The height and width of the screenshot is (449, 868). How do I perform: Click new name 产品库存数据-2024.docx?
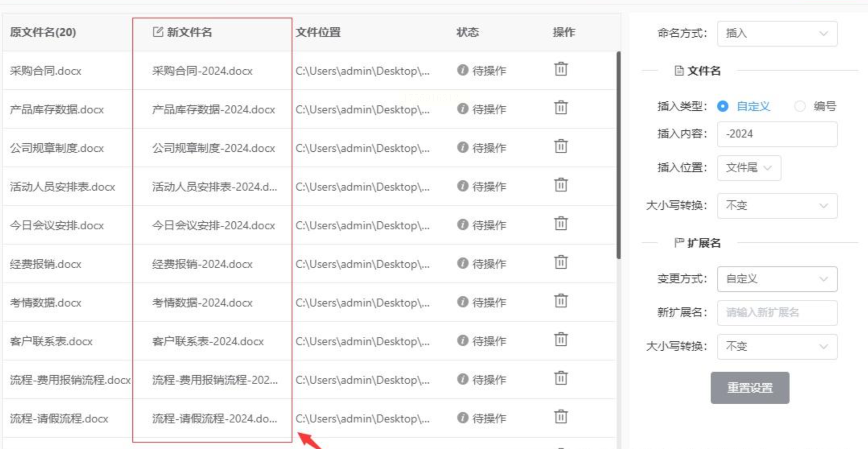(214, 109)
